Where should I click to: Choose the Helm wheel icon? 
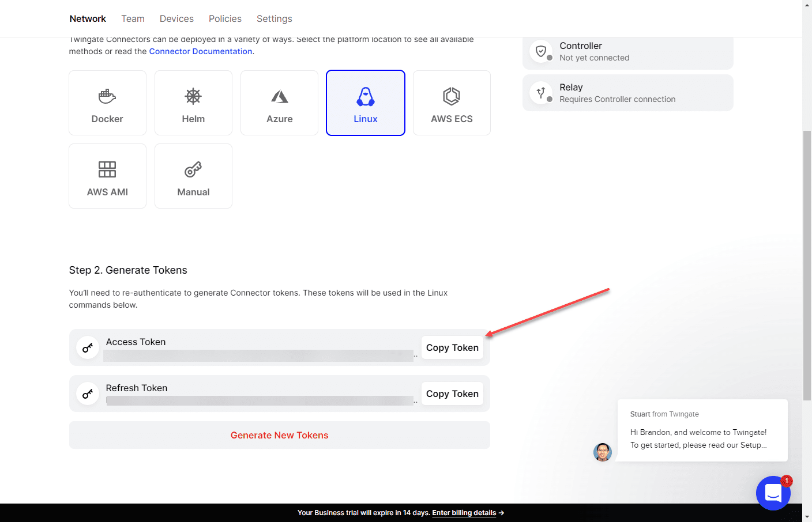click(193, 96)
